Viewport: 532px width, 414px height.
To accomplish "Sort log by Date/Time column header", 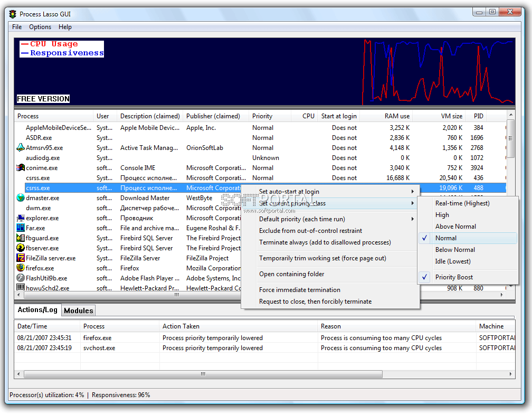I will tap(47, 326).
